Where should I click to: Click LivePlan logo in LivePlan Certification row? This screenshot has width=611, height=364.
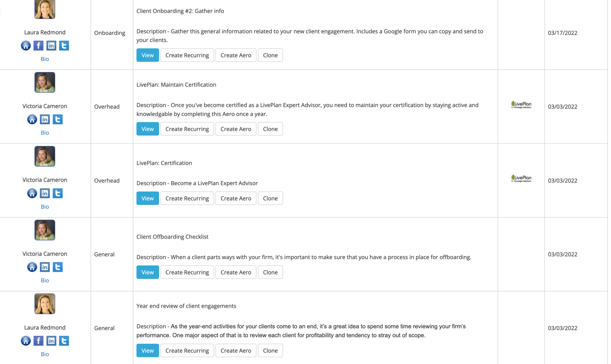[x=521, y=178]
